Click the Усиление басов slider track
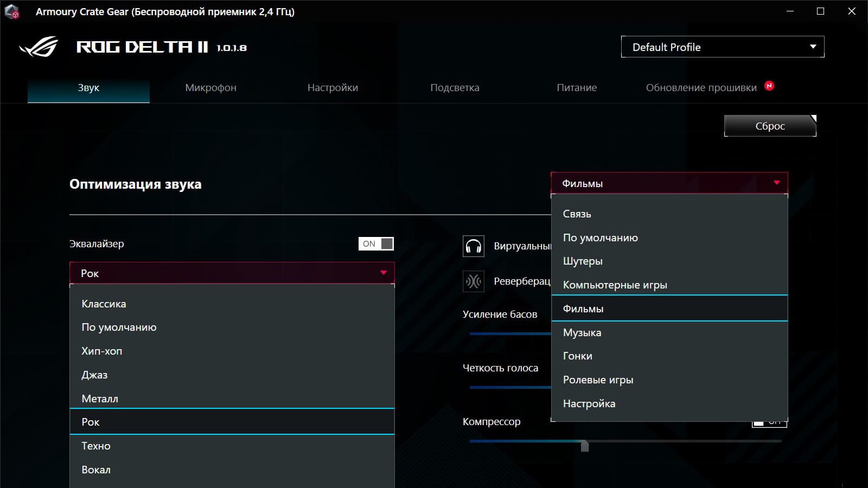The height and width of the screenshot is (488, 868). [x=510, y=334]
